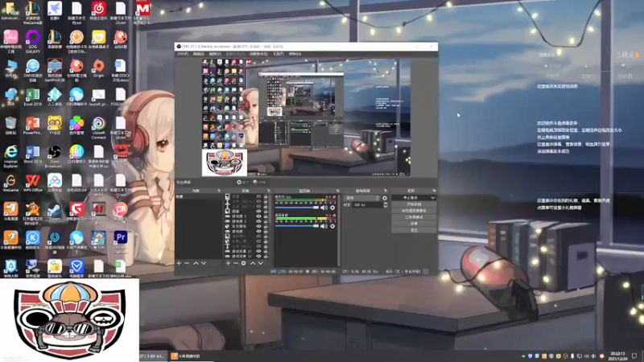Toggle lock of 游戏源 3 source
Image resolution: width=644 pixels, height=362 pixels.
point(266,221)
